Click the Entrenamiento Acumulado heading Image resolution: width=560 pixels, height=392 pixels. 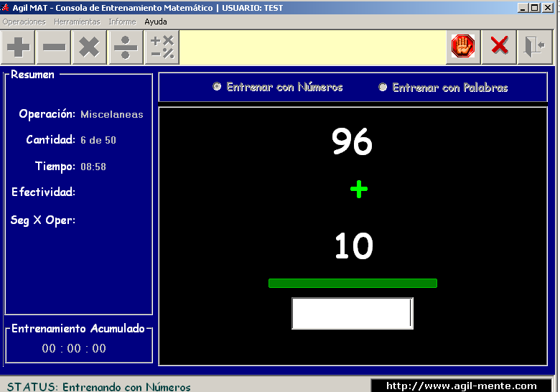(x=78, y=328)
